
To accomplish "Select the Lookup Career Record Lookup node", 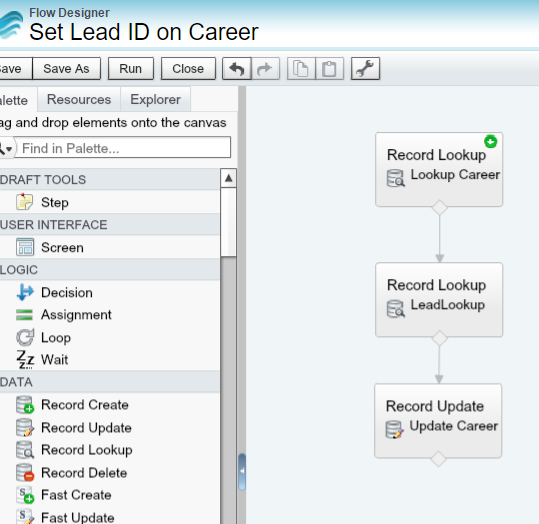I will (x=439, y=170).
